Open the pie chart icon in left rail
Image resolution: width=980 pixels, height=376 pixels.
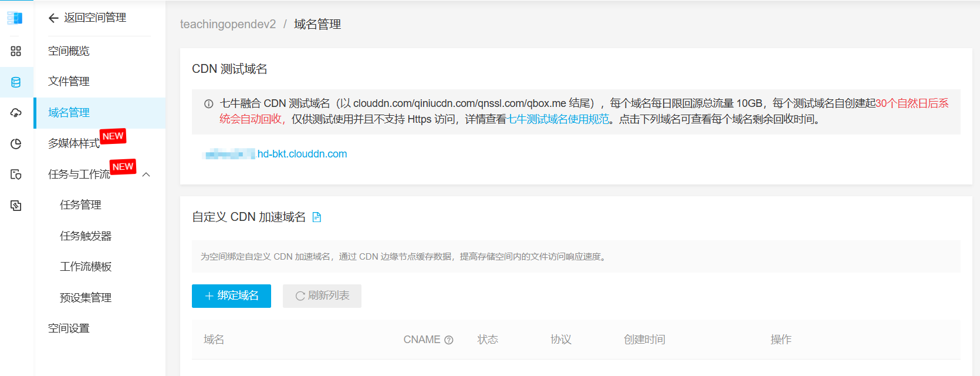tap(16, 144)
